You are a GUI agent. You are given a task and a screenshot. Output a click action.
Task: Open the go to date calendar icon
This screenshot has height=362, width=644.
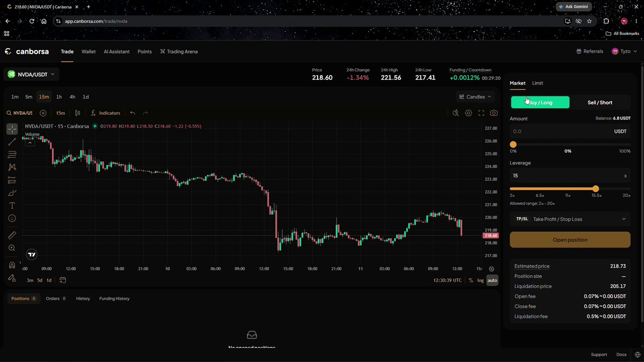pos(63,280)
